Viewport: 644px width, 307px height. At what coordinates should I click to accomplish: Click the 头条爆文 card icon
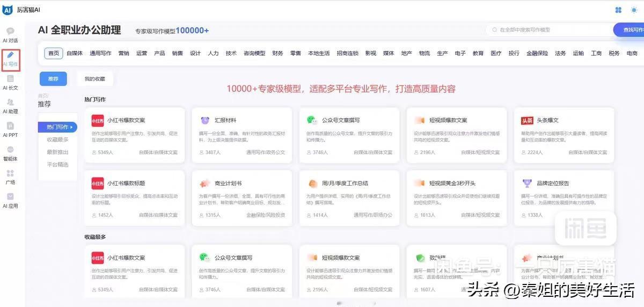(527, 120)
